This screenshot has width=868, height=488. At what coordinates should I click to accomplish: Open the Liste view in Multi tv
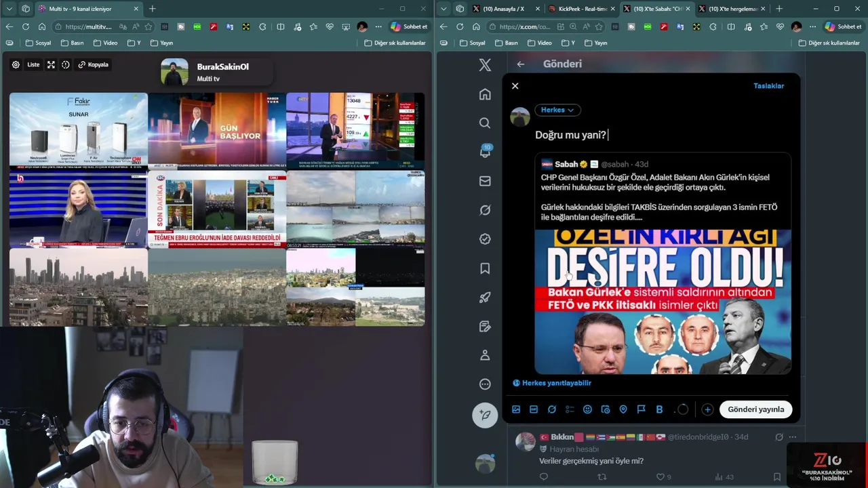[x=33, y=65]
